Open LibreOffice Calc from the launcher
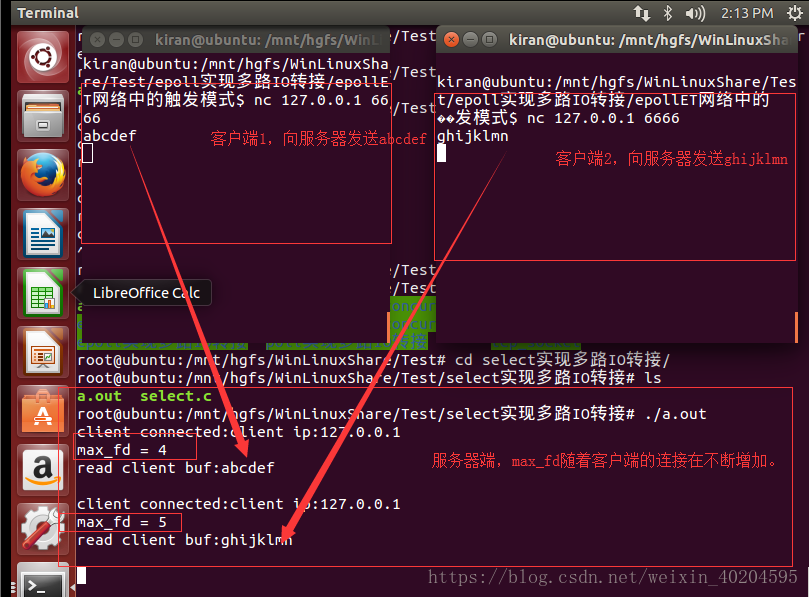This screenshot has height=597, width=809. [43, 293]
